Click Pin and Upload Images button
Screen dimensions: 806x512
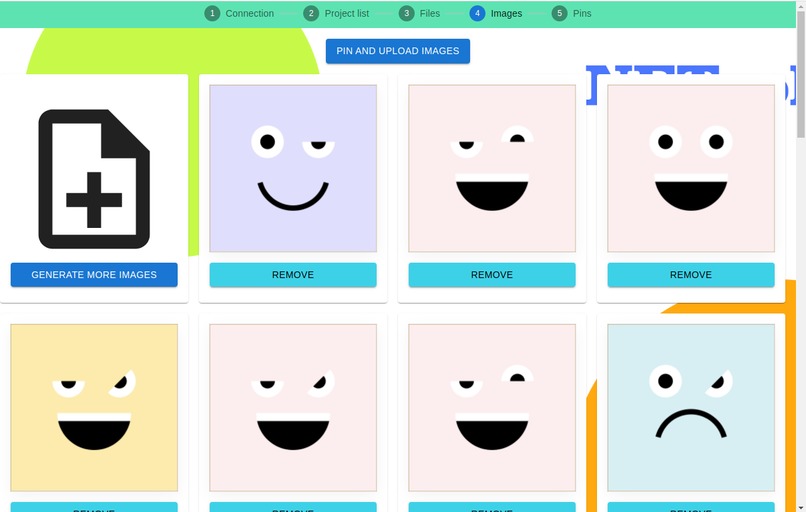click(397, 51)
